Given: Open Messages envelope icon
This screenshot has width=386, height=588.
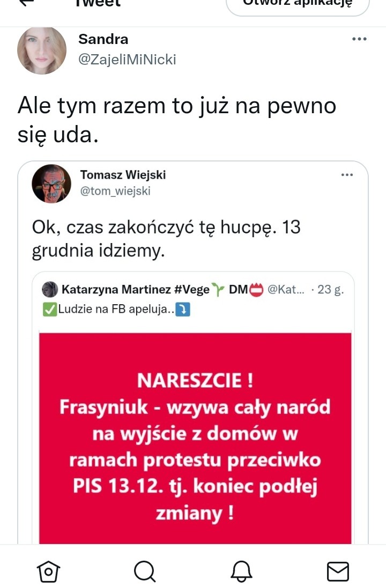Looking at the screenshot, I should click(x=338, y=571).
